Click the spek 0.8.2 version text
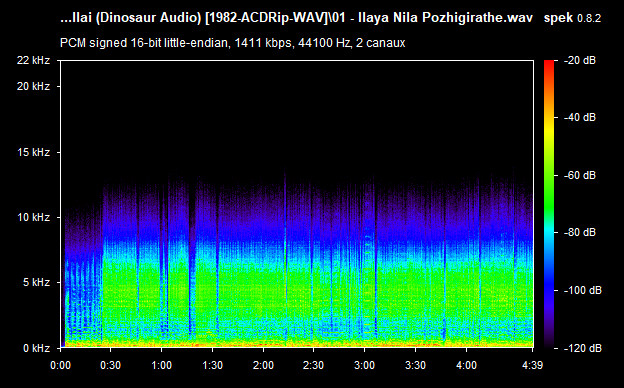Viewport: 624px width, 388px height. (x=572, y=18)
